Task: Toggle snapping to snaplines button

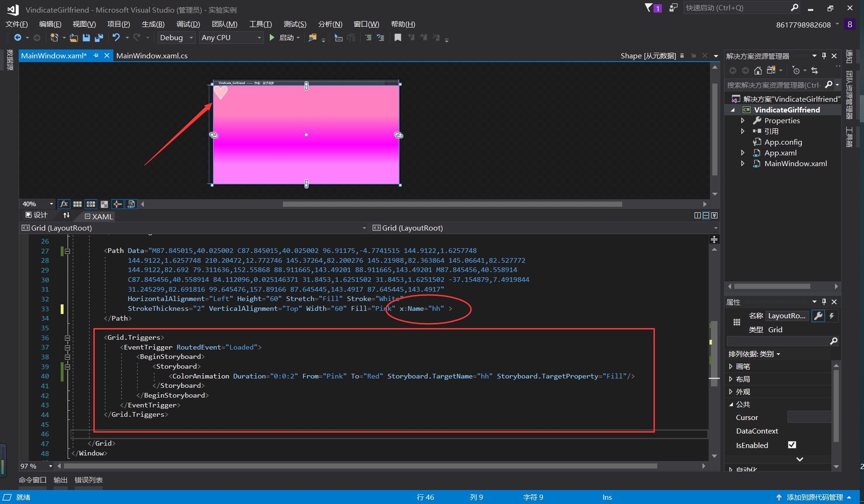Action: (118, 204)
